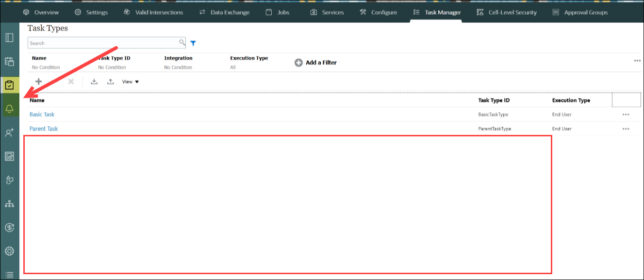The image size is (644, 280).
Task: Open the Parent Task link
Action: [44, 129]
